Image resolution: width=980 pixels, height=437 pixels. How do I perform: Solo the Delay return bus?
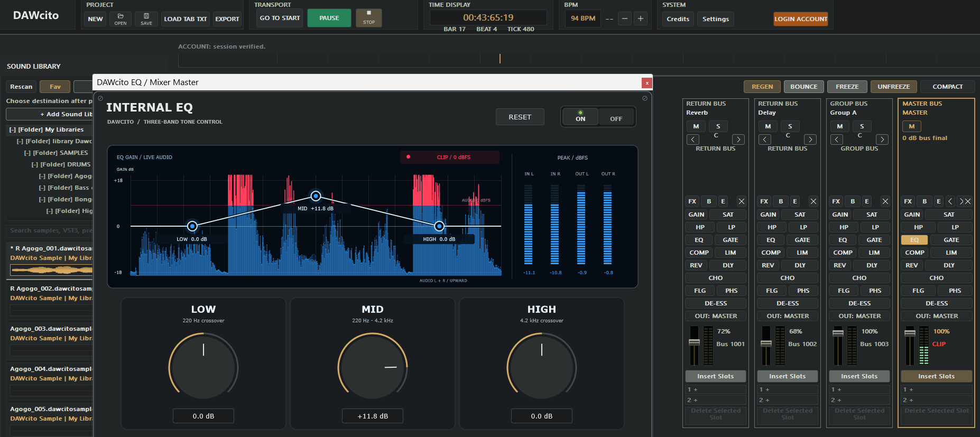(x=790, y=126)
